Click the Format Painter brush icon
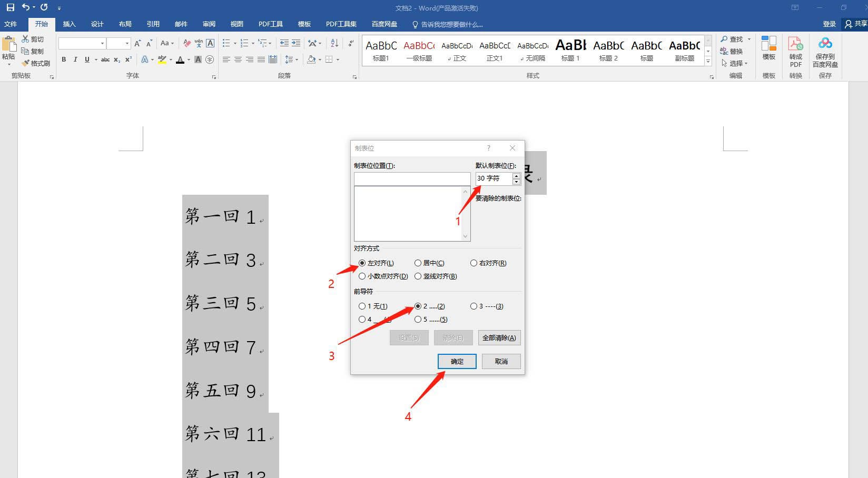 click(x=25, y=63)
